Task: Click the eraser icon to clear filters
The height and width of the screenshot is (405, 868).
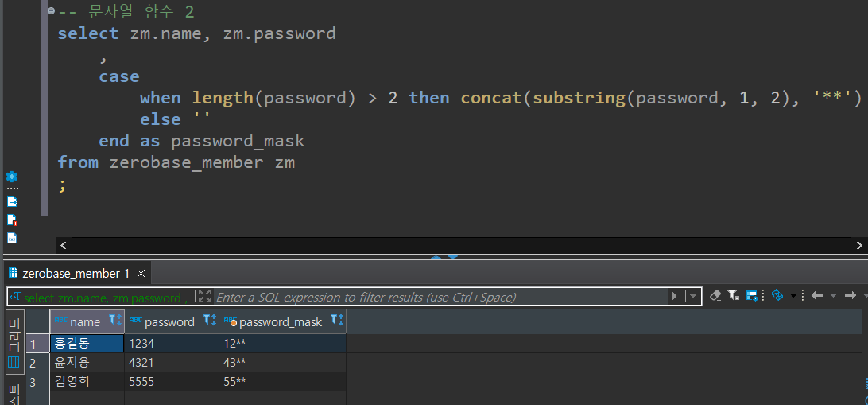Action: [715, 296]
